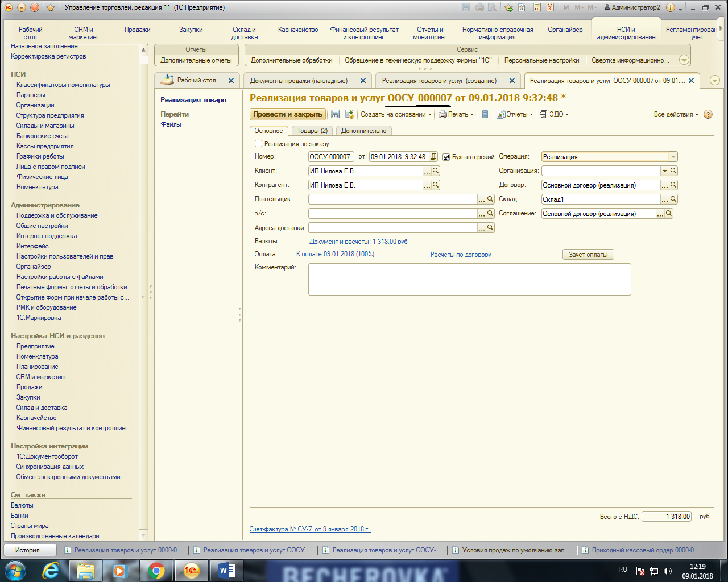Viewport: 728px width, 582px height.
Task: Launch the 1C application from the taskbar
Action: 192,571
